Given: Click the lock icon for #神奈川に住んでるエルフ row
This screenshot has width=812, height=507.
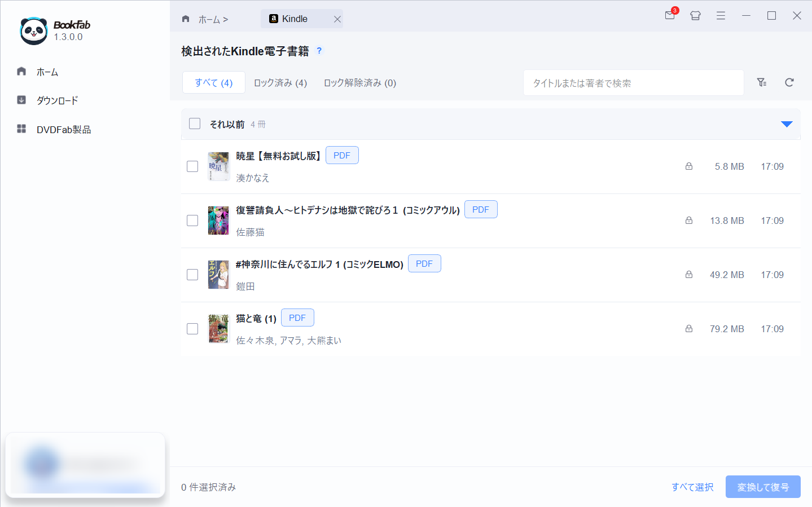Looking at the screenshot, I should (689, 275).
